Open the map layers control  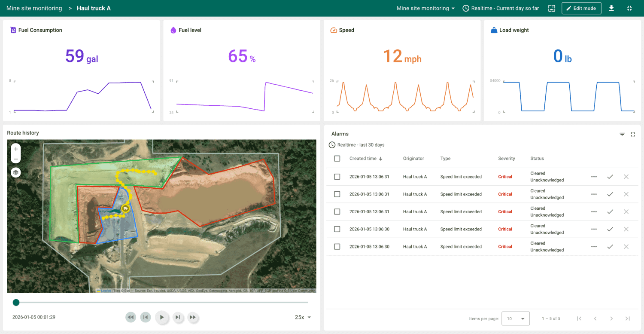16,172
